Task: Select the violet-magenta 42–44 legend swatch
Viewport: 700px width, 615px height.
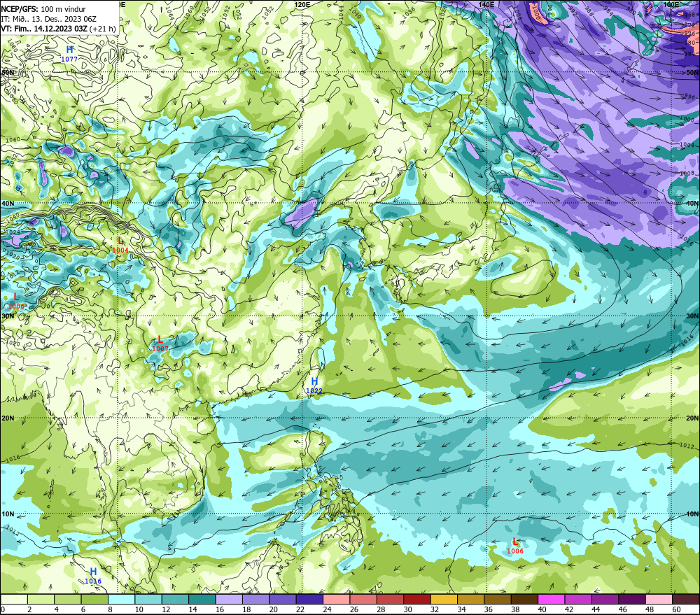Action: (578, 599)
